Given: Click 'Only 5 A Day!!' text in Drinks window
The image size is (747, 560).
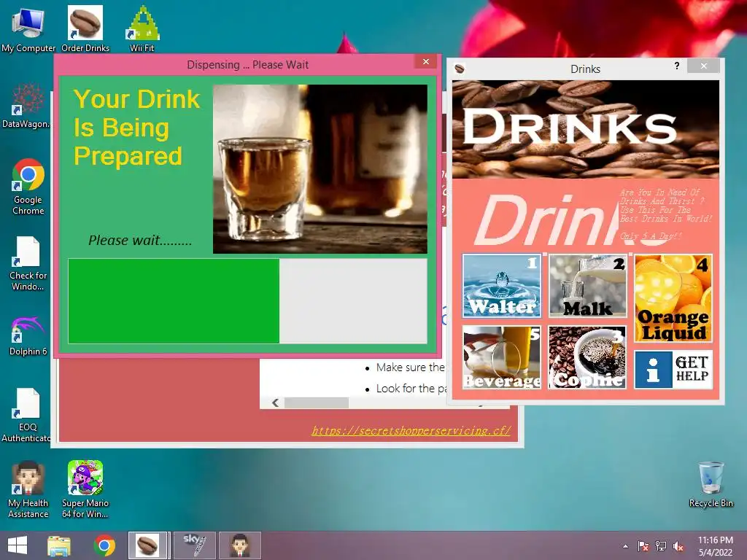Looking at the screenshot, I should [651, 236].
